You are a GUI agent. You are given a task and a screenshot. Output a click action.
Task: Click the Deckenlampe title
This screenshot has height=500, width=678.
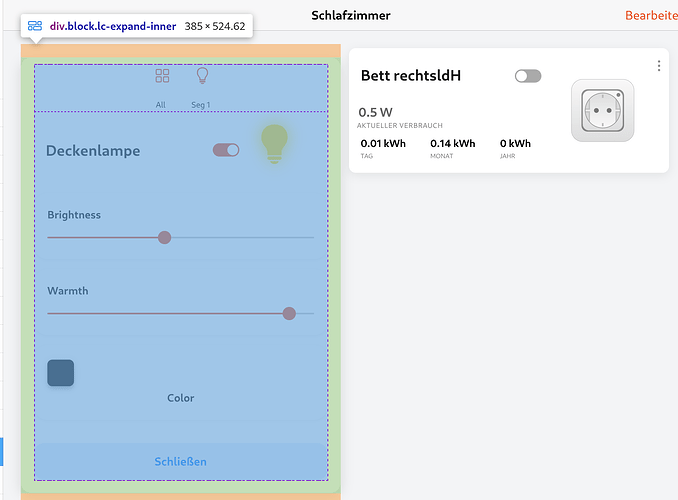coord(93,151)
